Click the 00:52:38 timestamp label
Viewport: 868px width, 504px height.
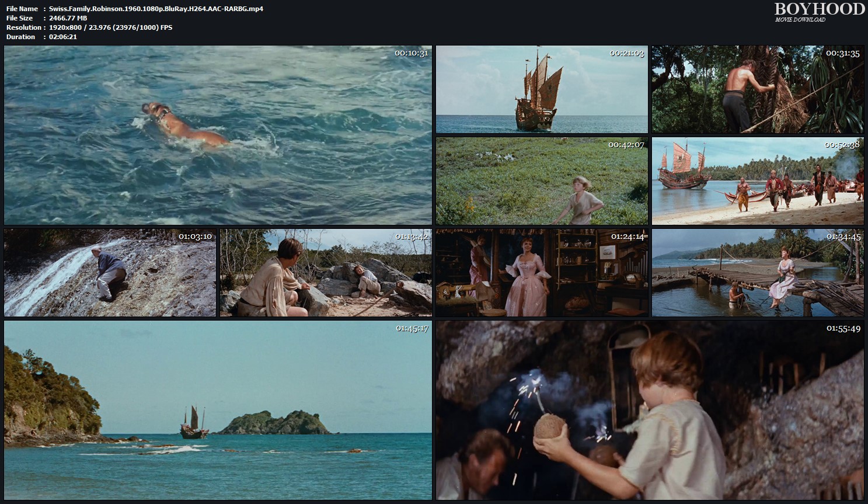pos(842,145)
